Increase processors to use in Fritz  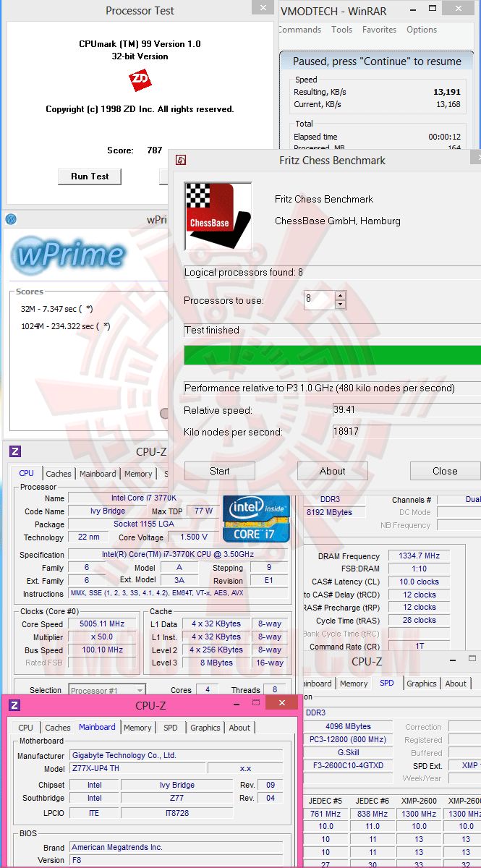(x=341, y=295)
